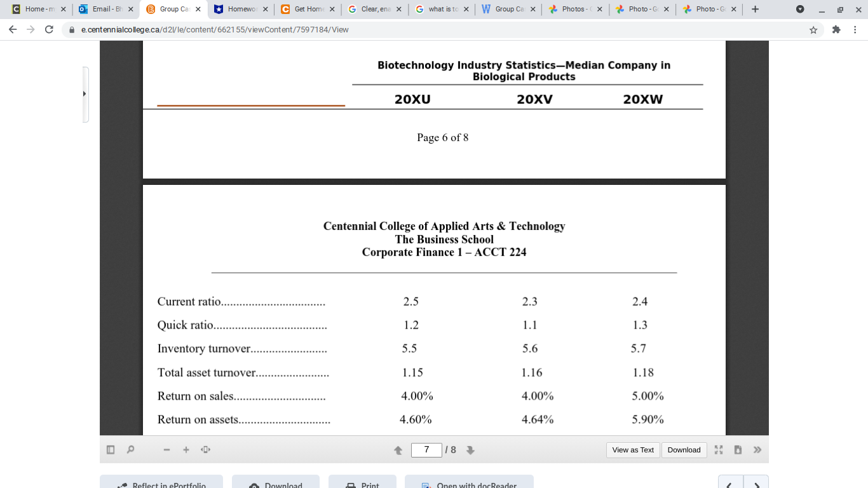Expand the collapsed side panel arrow
Screen dimensions: 868x488
[x=85, y=94]
